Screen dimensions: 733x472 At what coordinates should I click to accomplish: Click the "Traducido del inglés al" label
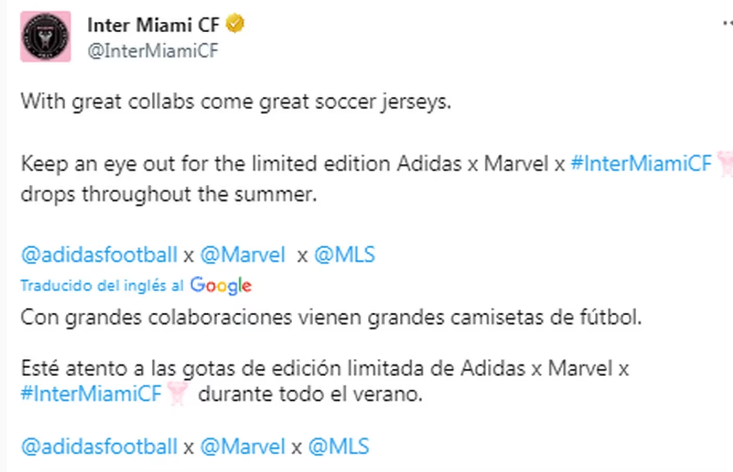point(102,286)
